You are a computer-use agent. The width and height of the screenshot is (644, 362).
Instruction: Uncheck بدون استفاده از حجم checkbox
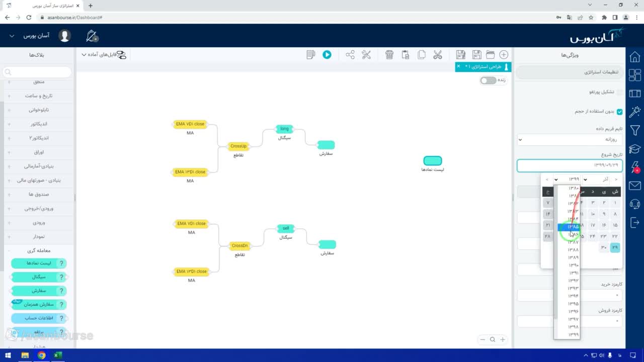point(620,112)
